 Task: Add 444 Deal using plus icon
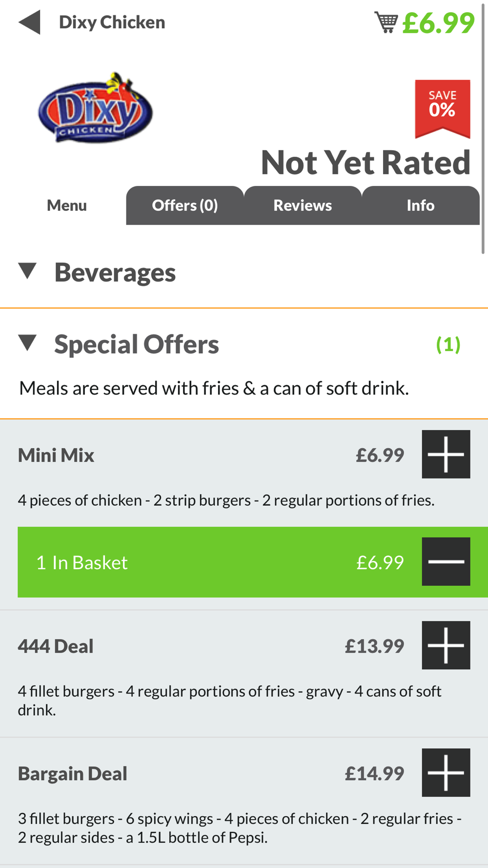(446, 645)
